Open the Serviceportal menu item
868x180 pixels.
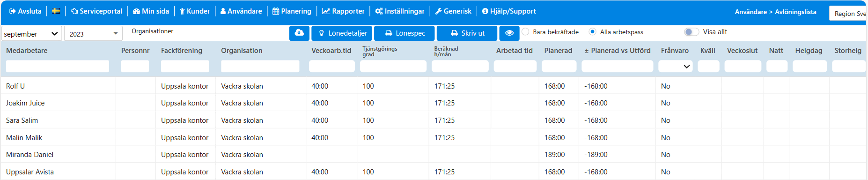[x=96, y=11]
